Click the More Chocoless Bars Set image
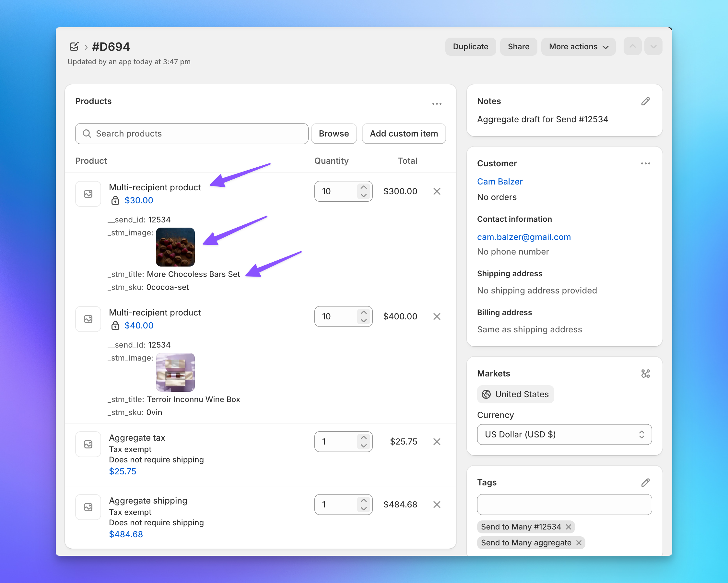This screenshot has height=583, width=728. pos(175,247)
